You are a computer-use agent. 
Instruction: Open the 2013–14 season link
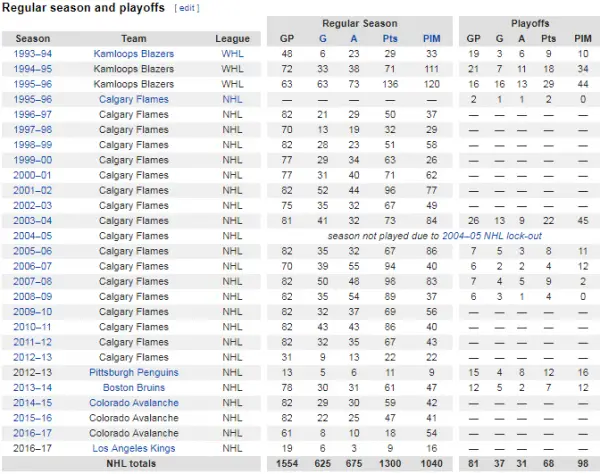coord(33,388)
